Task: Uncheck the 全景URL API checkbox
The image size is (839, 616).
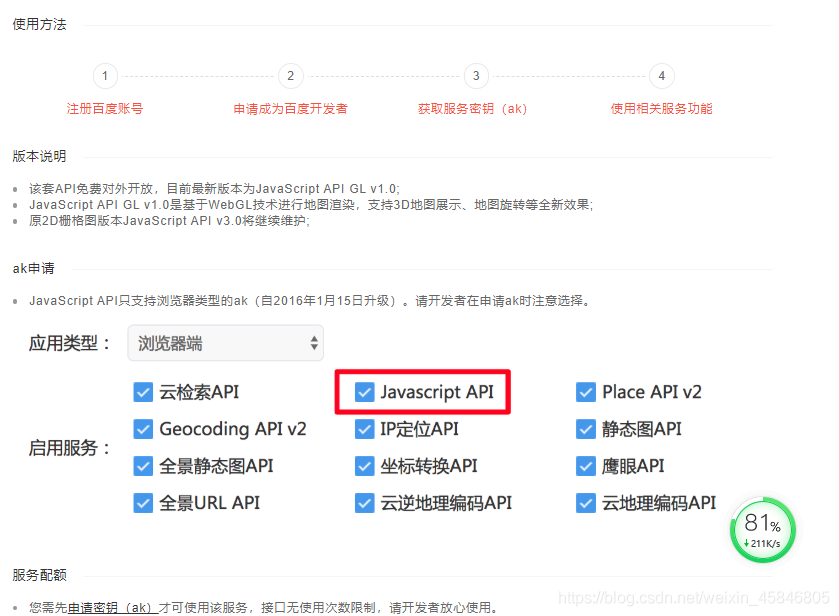Action: tap(143, 503)
